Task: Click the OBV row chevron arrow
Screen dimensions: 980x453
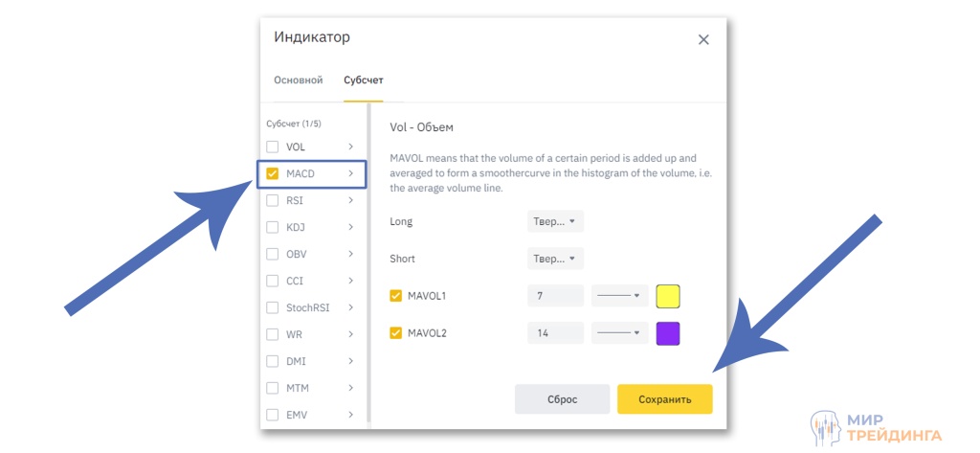Action: (351, 255)
